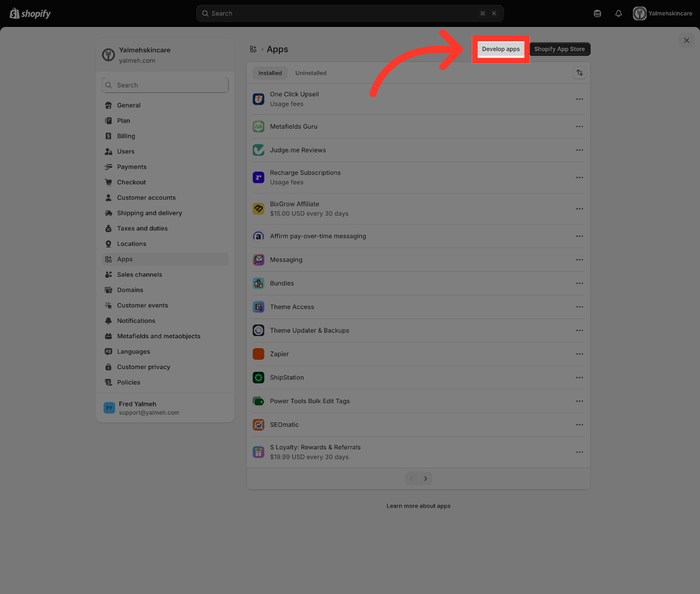The width and height of the screenshot is (700, 594).
Task: Open more options for BixGrow Affiliate
Action: [x=580, y=209]
